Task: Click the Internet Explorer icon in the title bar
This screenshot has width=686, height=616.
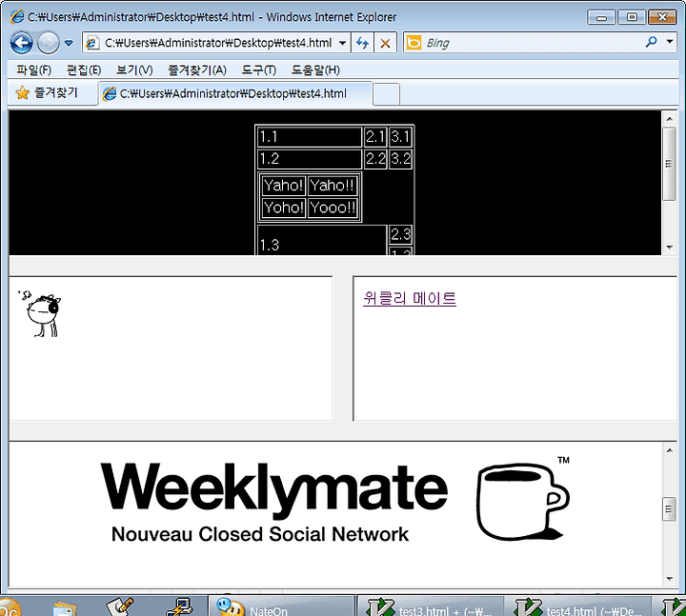Action: coord(17,16)
